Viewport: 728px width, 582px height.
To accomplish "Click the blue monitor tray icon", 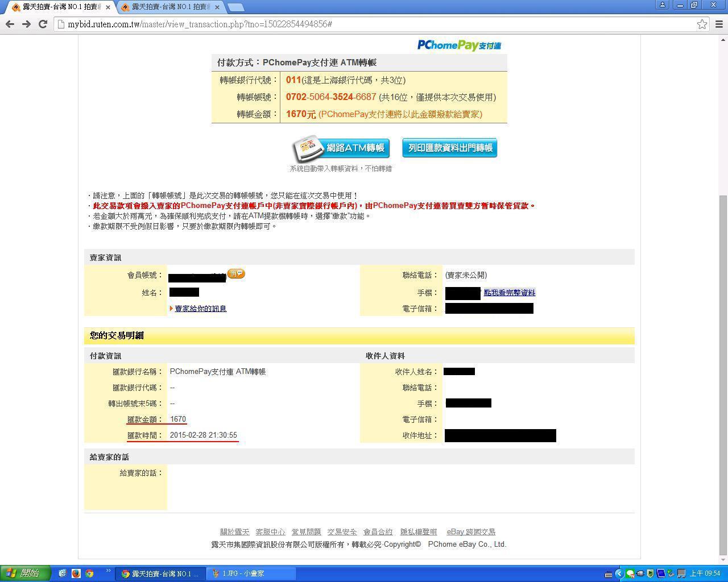I will point(661,574).
